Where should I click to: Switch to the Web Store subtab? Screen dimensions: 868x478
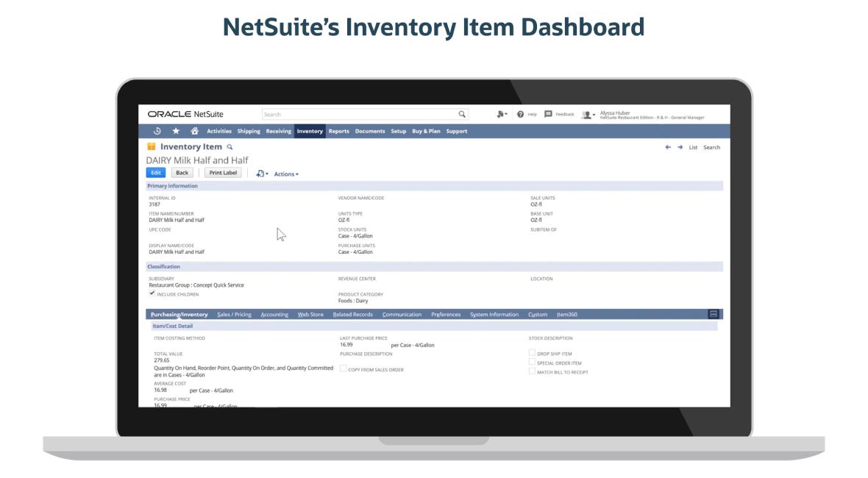[x=310, y=314]
